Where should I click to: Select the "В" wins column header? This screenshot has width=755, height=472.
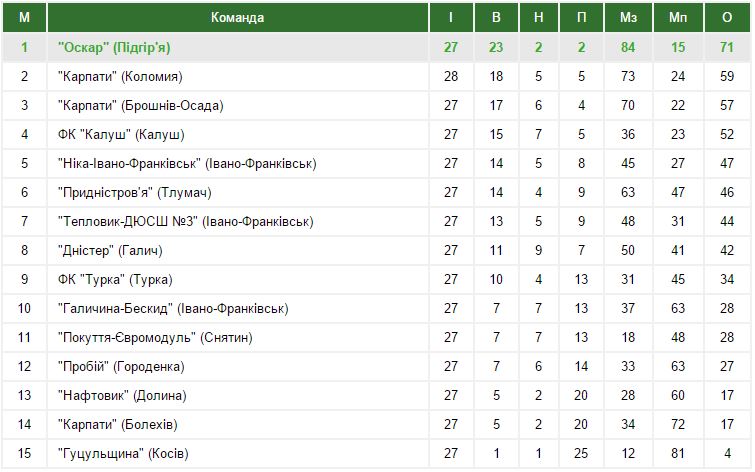[496, 18]
